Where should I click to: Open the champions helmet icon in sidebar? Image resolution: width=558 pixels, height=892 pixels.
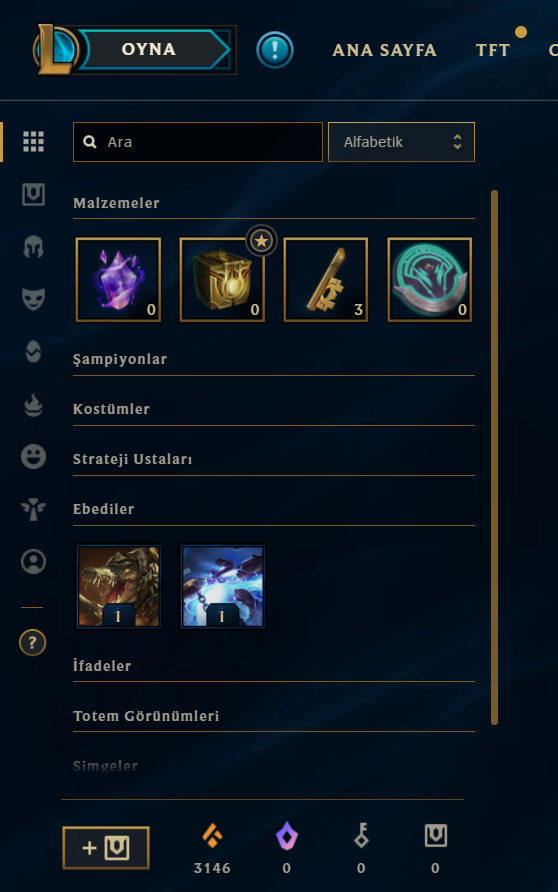[x=33, y=247]
